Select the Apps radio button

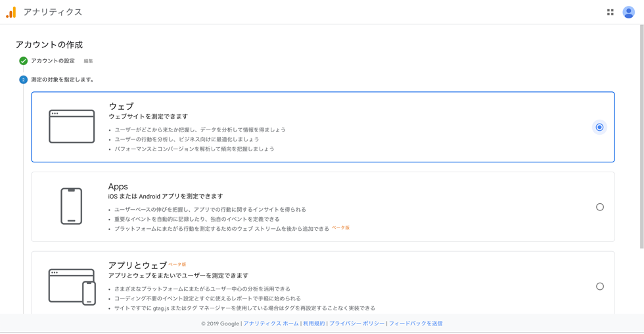(x=600, y=207)
